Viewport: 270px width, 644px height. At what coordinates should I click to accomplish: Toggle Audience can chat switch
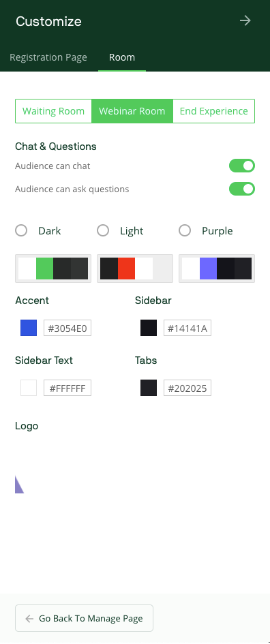[x=242, y=166]
